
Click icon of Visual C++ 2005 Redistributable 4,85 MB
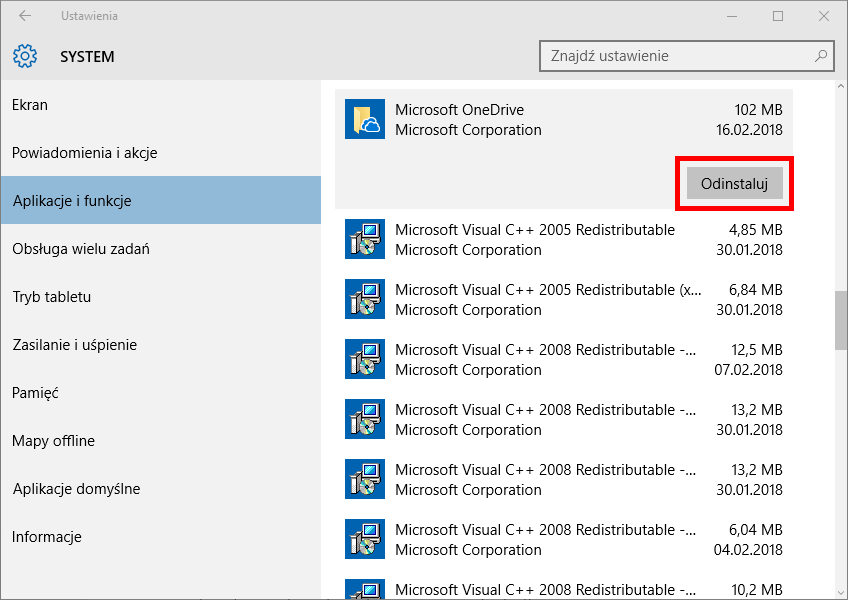pos(365,239)
